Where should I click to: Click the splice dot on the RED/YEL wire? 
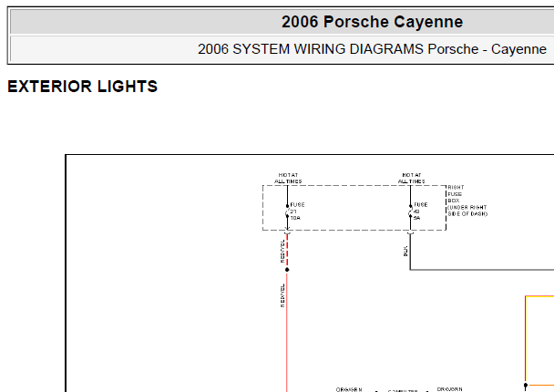[287, 270]
